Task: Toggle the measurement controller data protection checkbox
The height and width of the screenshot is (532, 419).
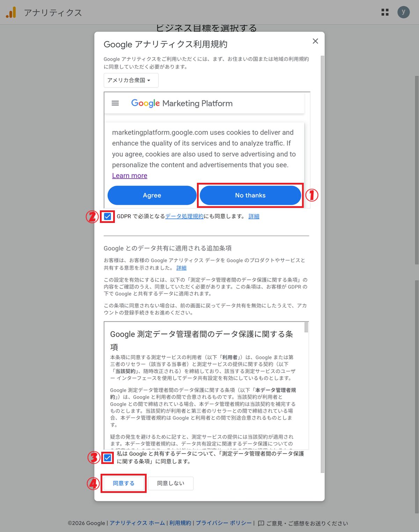Action: (x=108, y=458)
